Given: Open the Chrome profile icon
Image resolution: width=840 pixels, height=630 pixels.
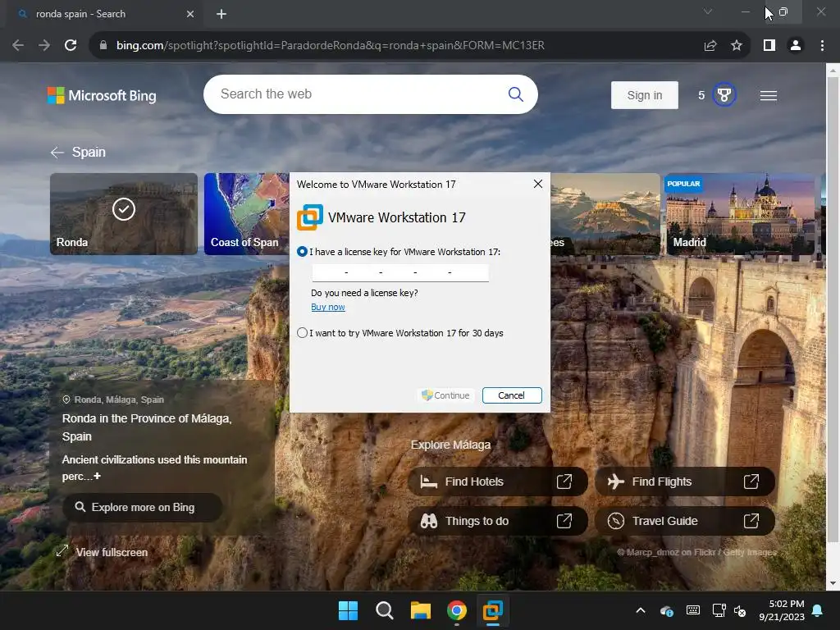Looking at the screenshot, I should pyautogui.click(x=796, y=46).
